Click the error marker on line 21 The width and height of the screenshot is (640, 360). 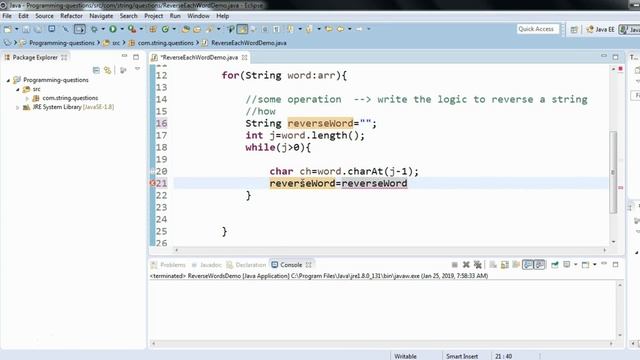pyautogui.click(x=152, y=183)
